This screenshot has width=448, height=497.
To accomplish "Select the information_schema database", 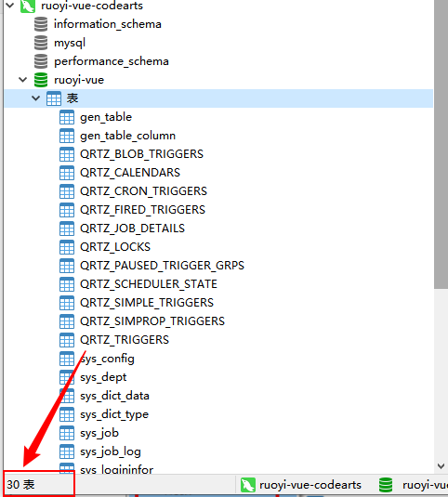I will (x=108, y=24).
